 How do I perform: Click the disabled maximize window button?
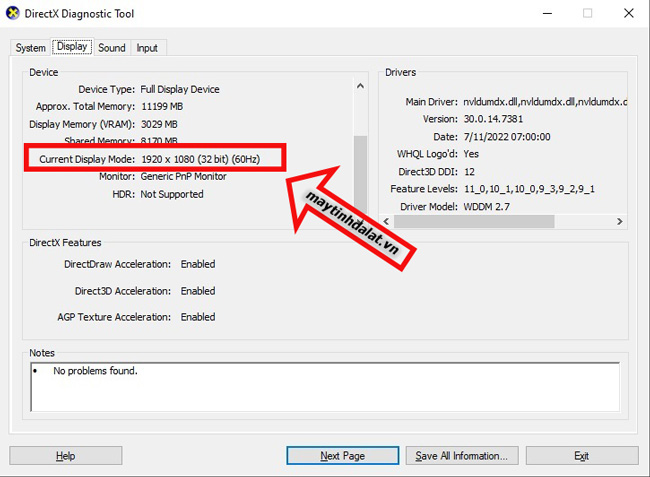(x=587, y=14)
